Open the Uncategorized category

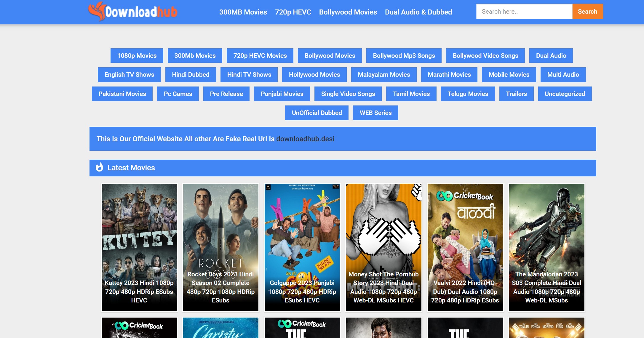coord(565,94)
